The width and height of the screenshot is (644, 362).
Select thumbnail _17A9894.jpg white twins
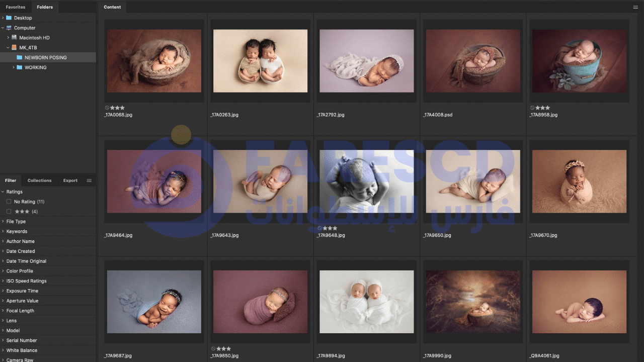click(x=367, y=302)
